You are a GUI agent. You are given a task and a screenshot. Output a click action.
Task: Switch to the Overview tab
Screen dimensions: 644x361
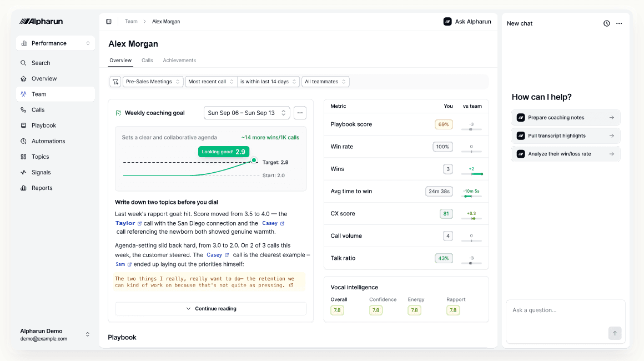click(x=120, y=61)
